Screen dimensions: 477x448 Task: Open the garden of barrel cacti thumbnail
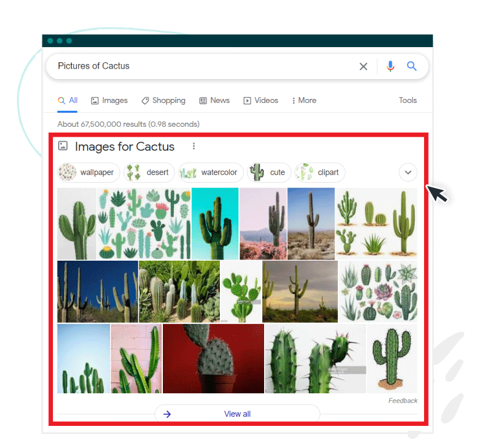click(x=180, y=291)
